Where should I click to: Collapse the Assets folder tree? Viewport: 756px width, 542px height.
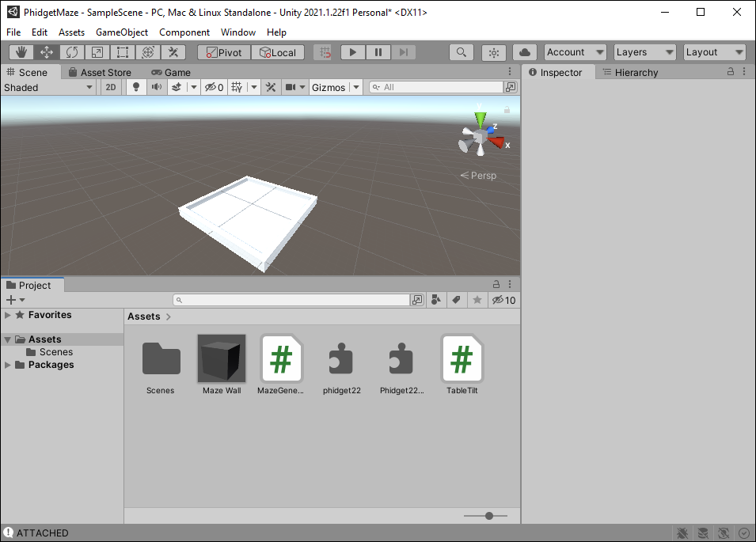click(x=7, y=339)
